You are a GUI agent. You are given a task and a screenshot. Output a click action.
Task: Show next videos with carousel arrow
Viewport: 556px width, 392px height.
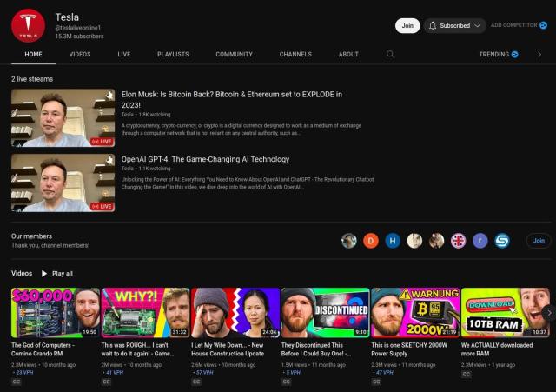(547, 312)
